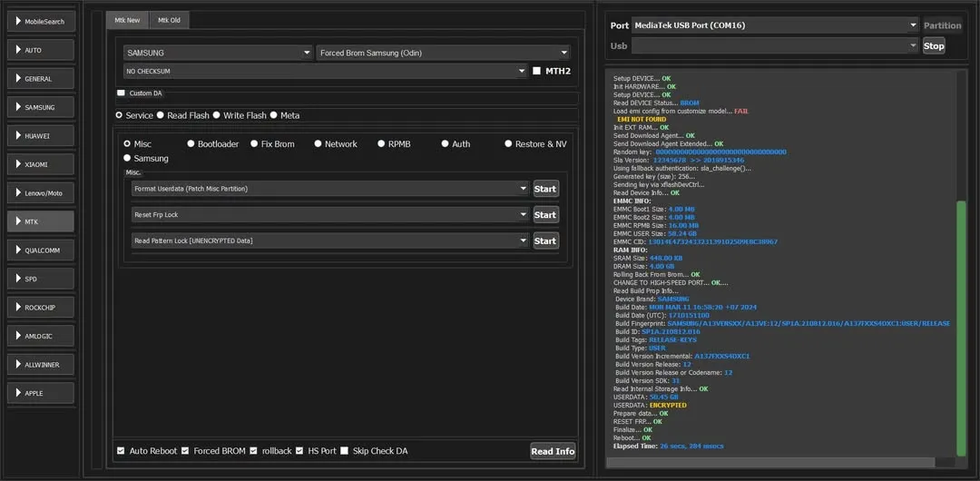This screenshot has height=481, width=980.
Task: Open the APPLE sidebar section
Action: (41, 393)
